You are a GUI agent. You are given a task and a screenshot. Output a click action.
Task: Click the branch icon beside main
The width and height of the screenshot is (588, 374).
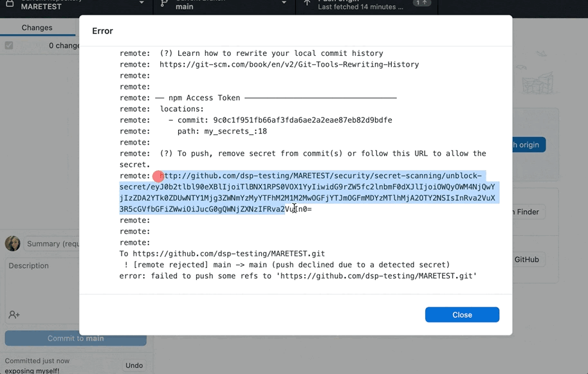164,3
